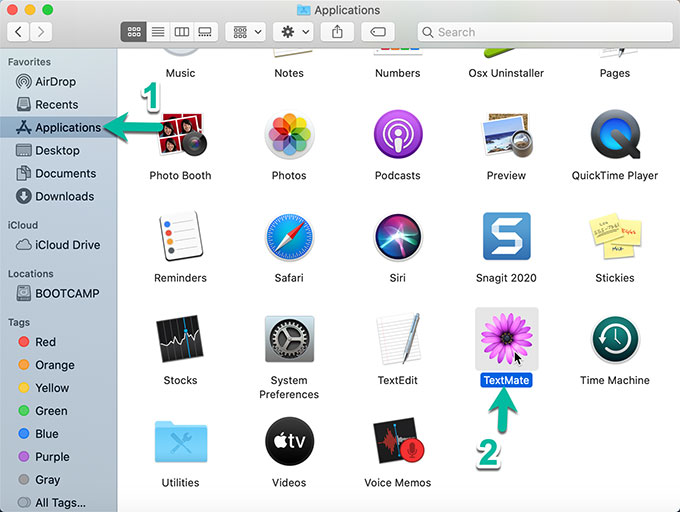Image resolution: width=680 pixels, height=512 pixels.
Task: Filter by the Red tag
Action: tap(59, 342)
